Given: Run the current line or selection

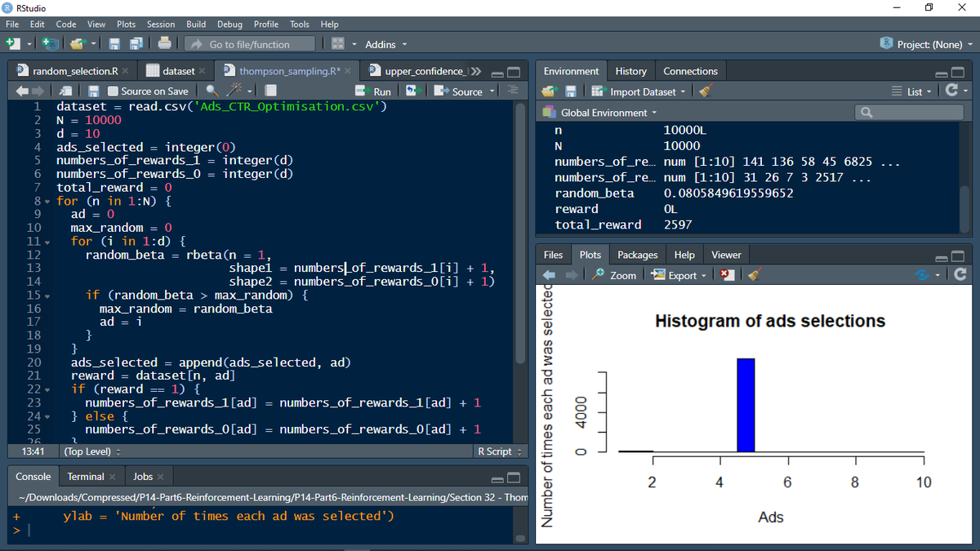Looking at the screenshot, I should tap(372, 91).
